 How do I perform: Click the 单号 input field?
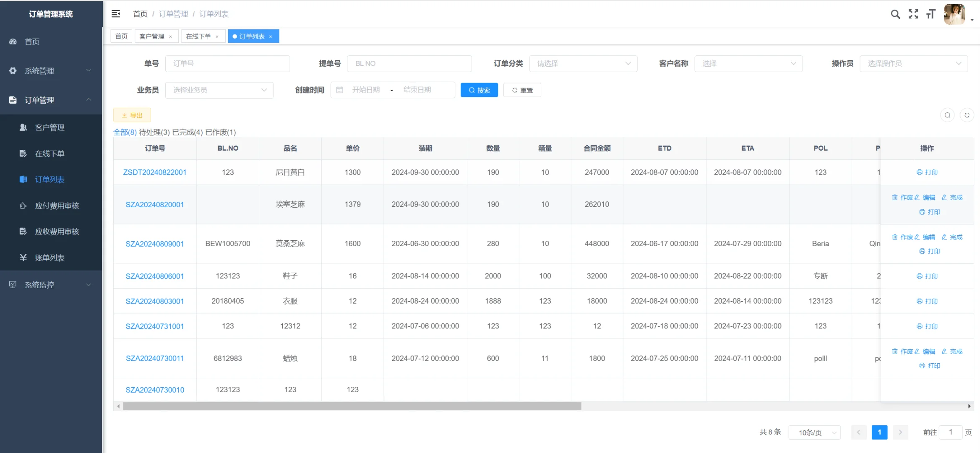[x=227, y=63]
